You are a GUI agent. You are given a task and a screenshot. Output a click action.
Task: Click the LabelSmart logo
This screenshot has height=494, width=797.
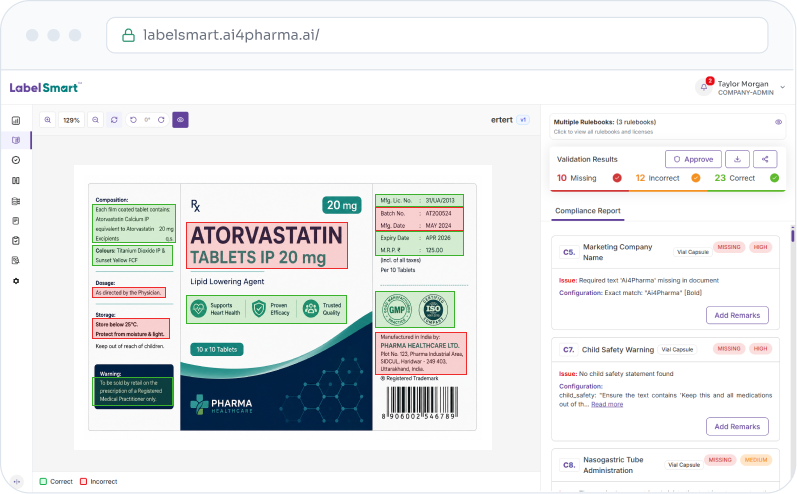tap(45, 87)
